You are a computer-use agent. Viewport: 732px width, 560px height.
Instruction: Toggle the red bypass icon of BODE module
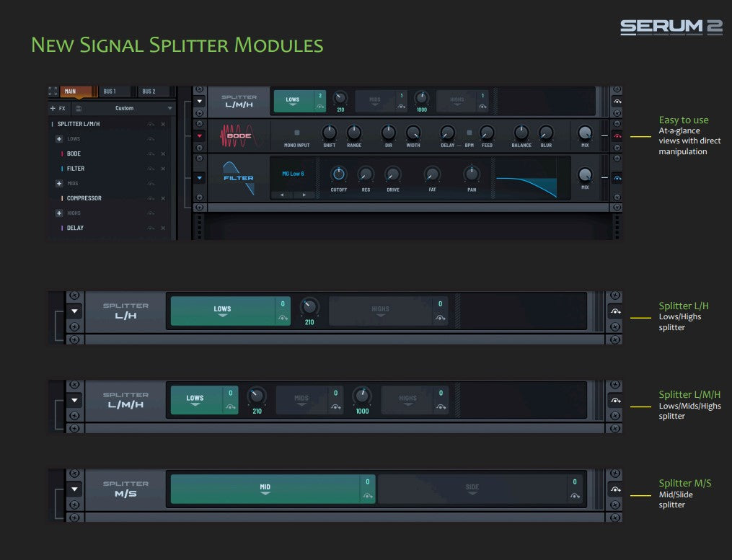(x=617, y=135)
